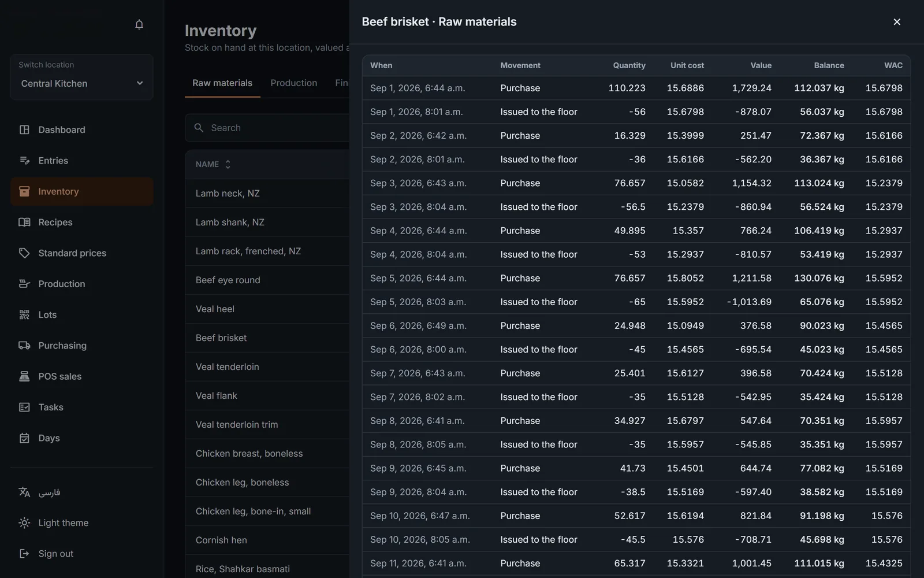Click the Standard prices tag icon
Screen dimensions: 924x578
click(x=24, y=253)
